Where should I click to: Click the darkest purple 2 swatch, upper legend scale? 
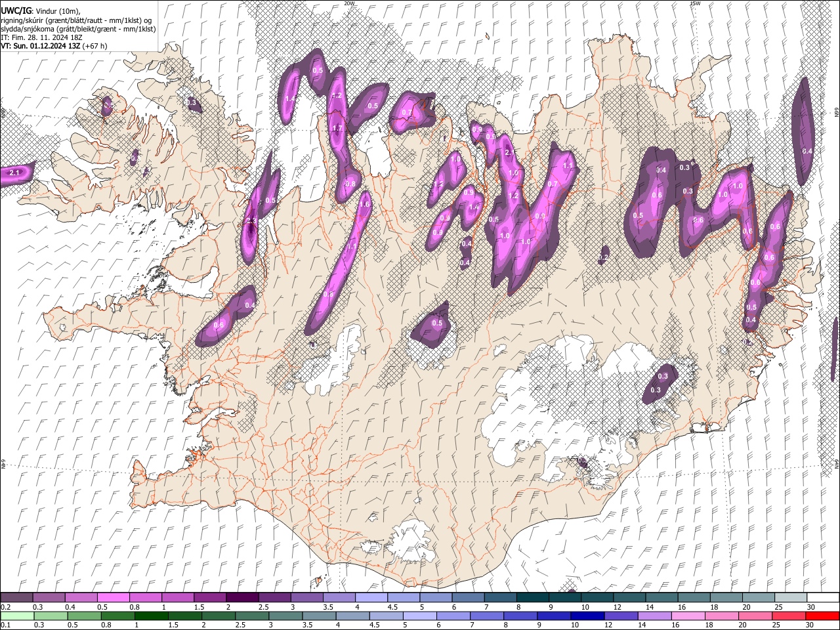241,598
